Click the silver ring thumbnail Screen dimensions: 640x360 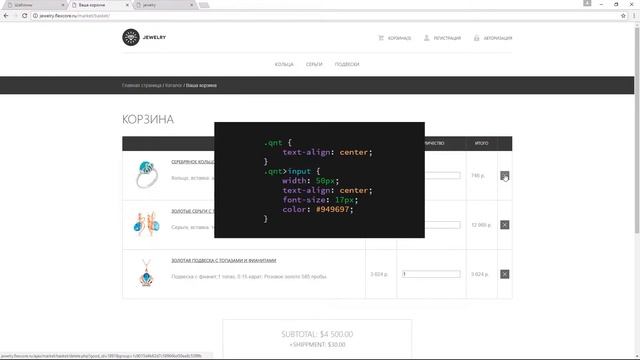pyautogui.click(x=147, y=175)
